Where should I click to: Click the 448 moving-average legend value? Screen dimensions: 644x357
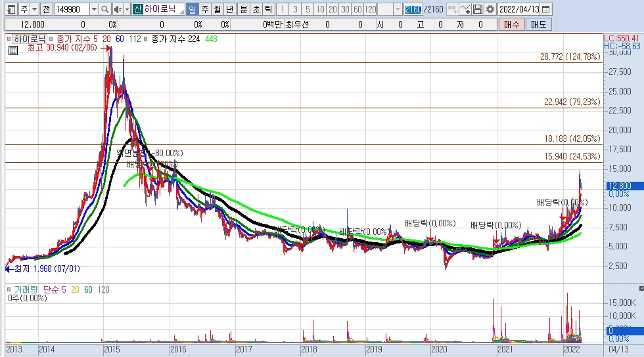click(x=211, y=39)
